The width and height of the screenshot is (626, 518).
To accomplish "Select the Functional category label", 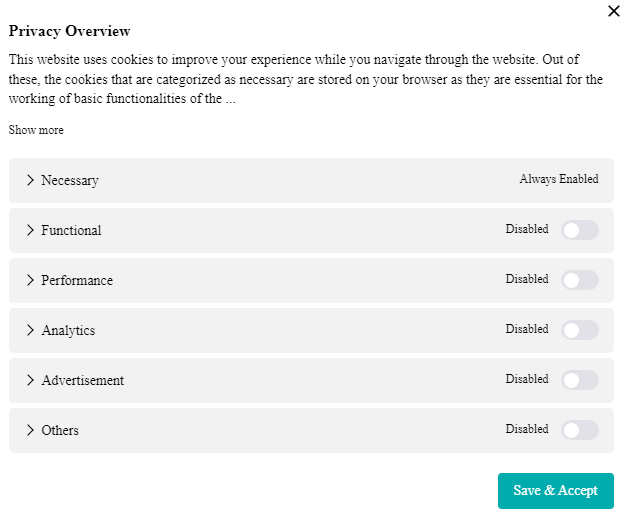I will pos(71,231).
